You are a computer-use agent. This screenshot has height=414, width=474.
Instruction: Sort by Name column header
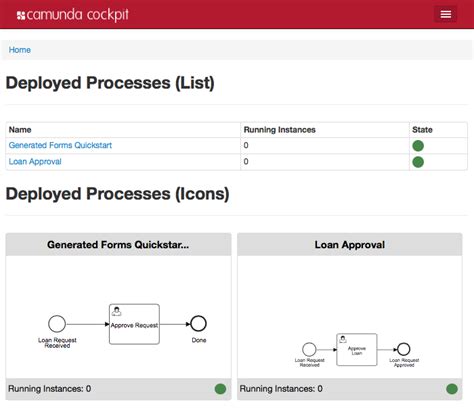(20, 130)
